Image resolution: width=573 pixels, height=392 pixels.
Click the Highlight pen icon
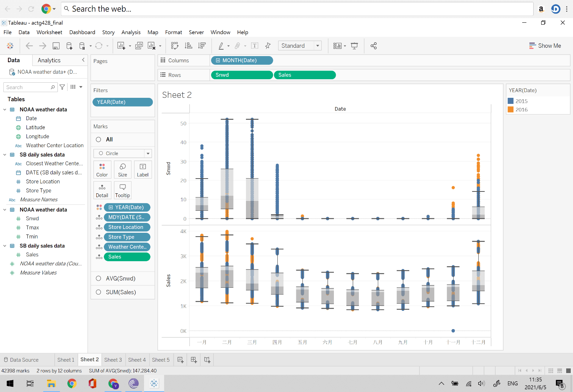221,45
